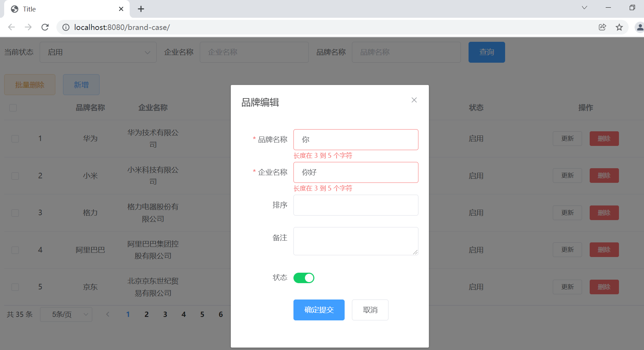Open the tab search chevron in the title bar

(x=584, y=7)
